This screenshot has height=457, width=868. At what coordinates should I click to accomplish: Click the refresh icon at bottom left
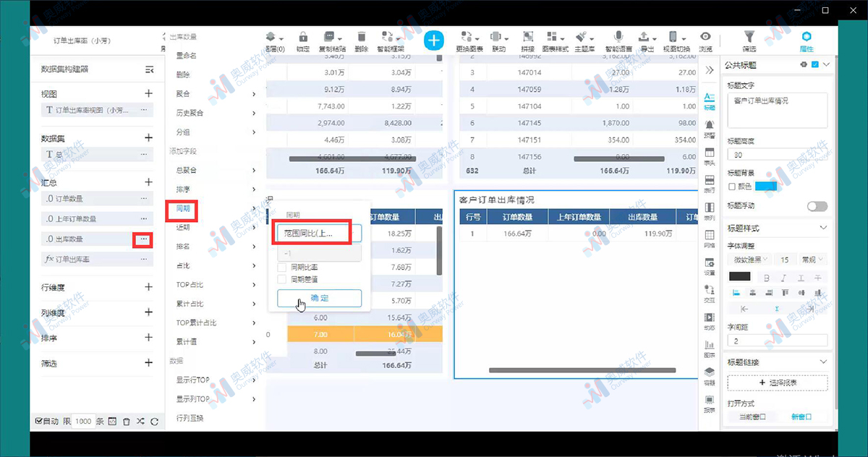[x=154, y=421]
